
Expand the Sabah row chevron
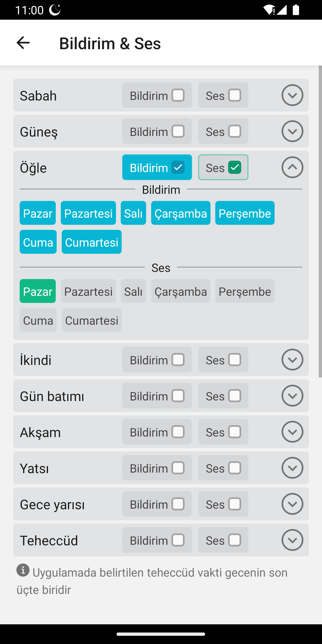(292, 95)
